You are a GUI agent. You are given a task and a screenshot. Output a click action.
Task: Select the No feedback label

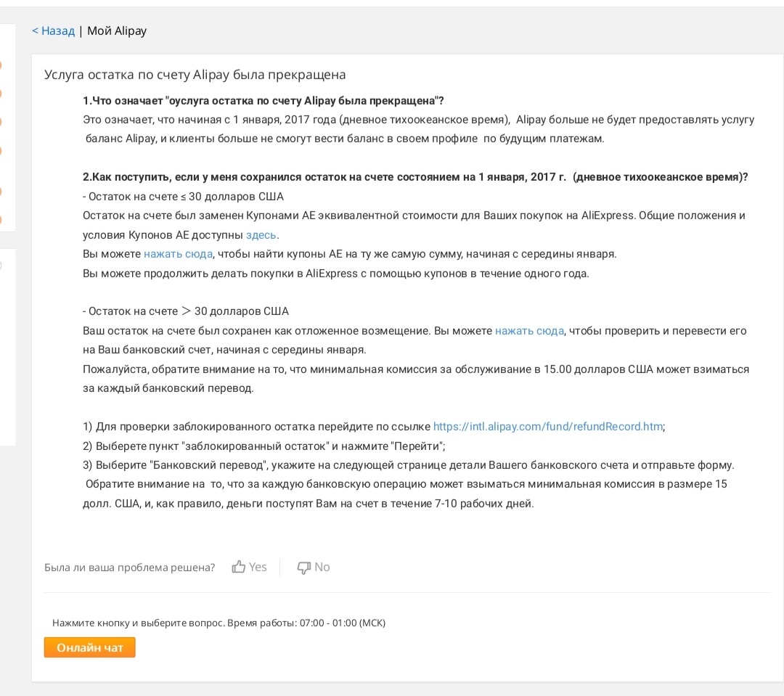322,567
